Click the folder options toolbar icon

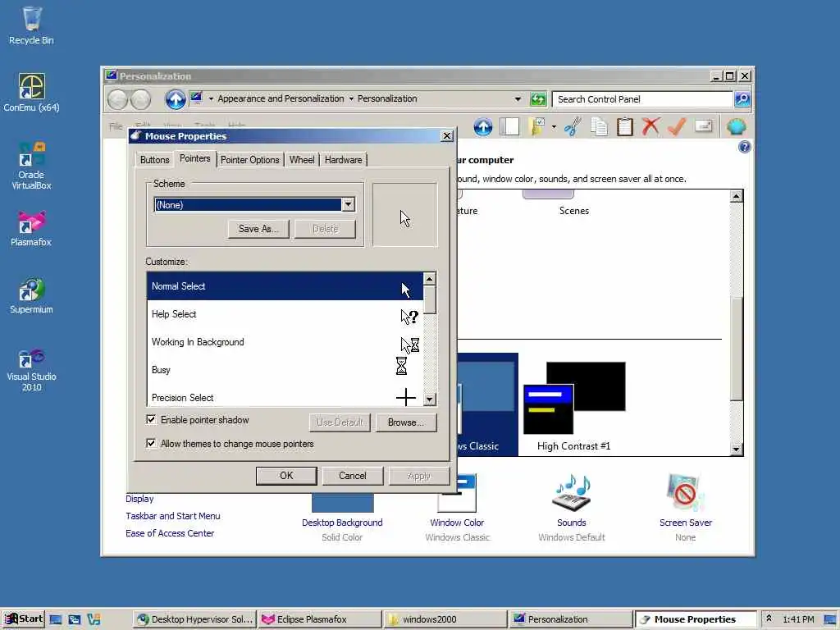tap(537, 127)
